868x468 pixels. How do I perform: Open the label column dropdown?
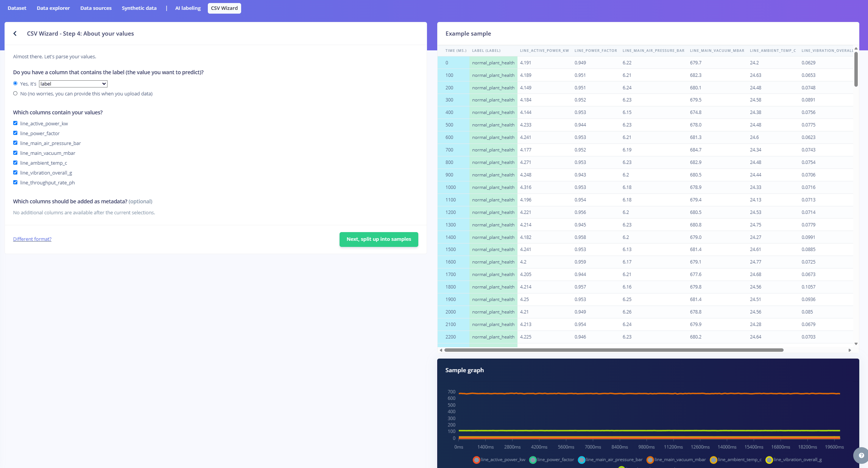(x=73, y=84)
